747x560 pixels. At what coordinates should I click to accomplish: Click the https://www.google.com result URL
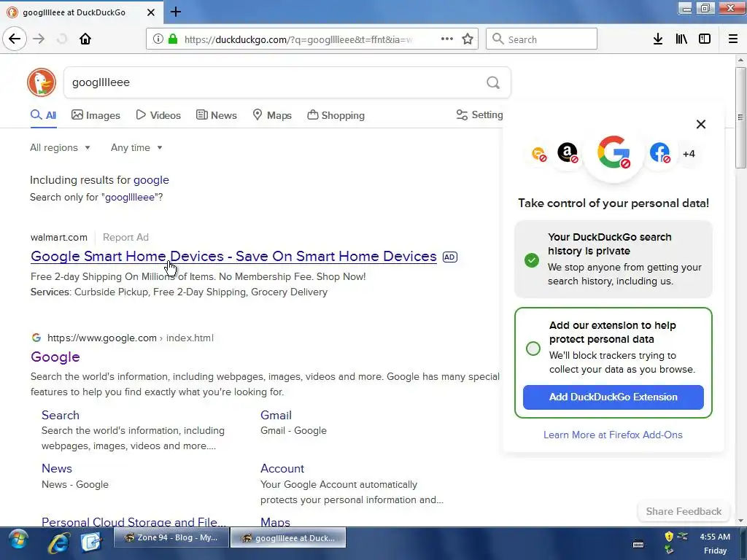102,338
